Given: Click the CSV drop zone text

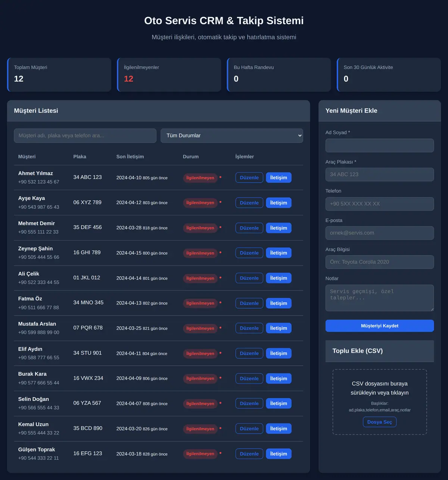Looking at the screenshot, I should [x=380, y=388].
